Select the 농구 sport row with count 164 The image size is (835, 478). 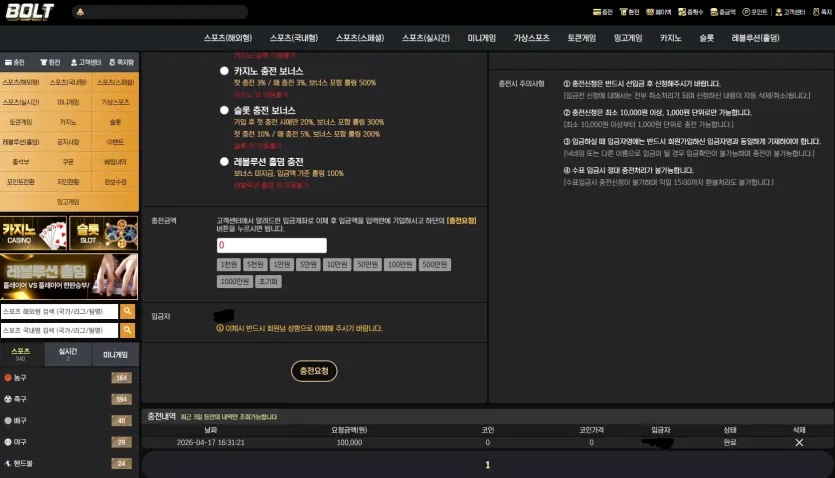69,377
